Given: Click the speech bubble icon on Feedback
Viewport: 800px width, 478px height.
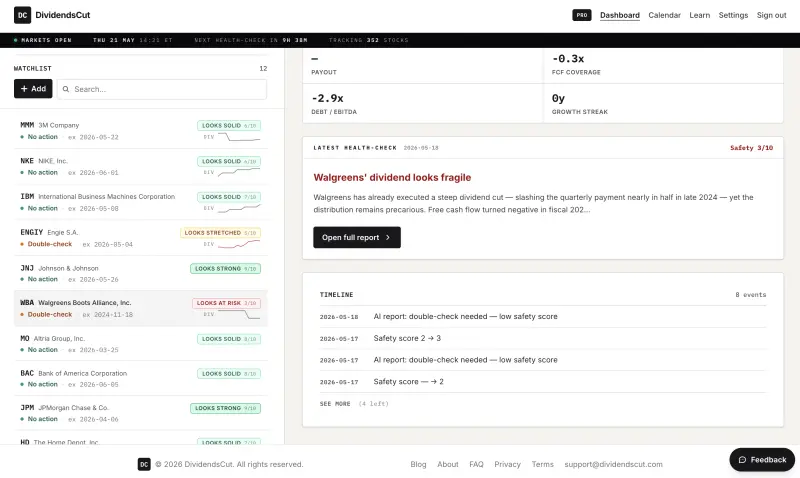Looking at the screenshot, I should coord(742,460).
